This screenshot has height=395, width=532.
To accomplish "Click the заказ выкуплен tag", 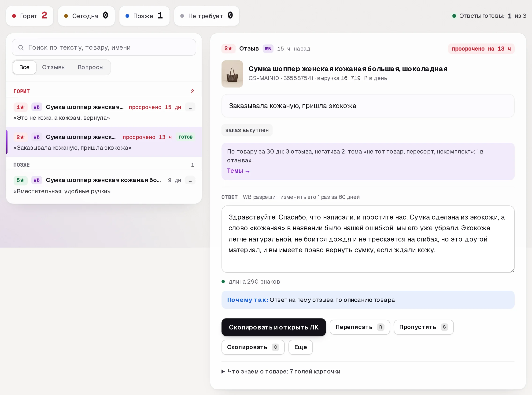I will click(x=247, y=130).
